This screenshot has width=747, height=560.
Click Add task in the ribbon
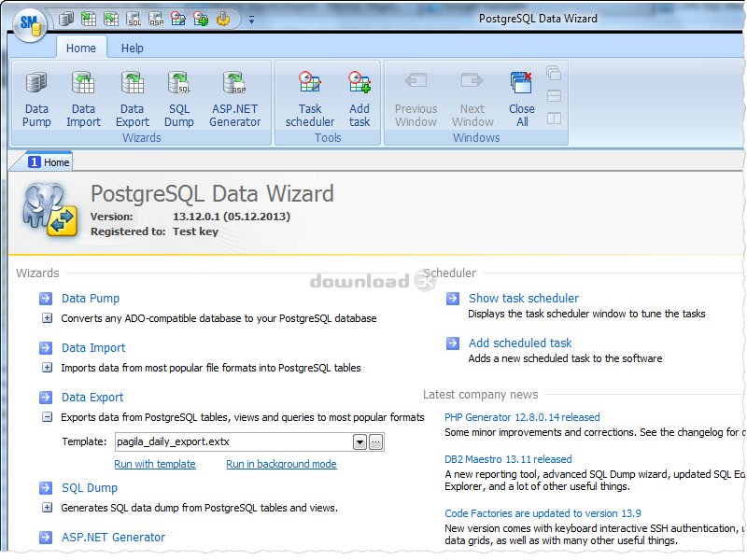(359, 99)
